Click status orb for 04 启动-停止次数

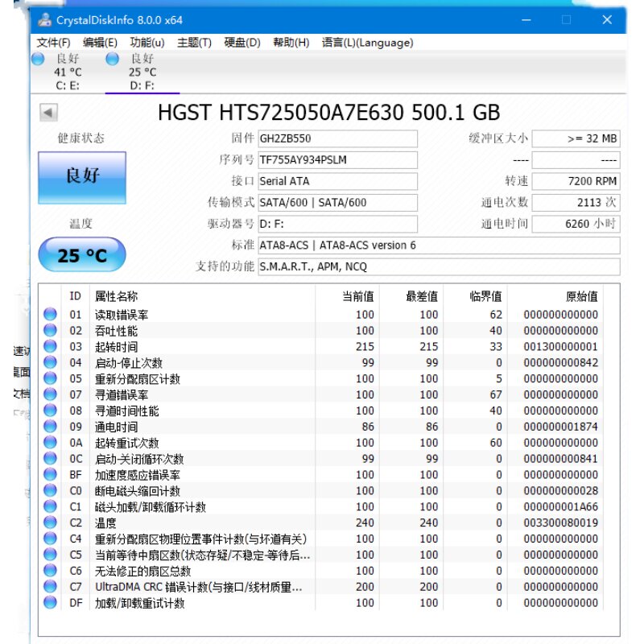coord(50,362)
